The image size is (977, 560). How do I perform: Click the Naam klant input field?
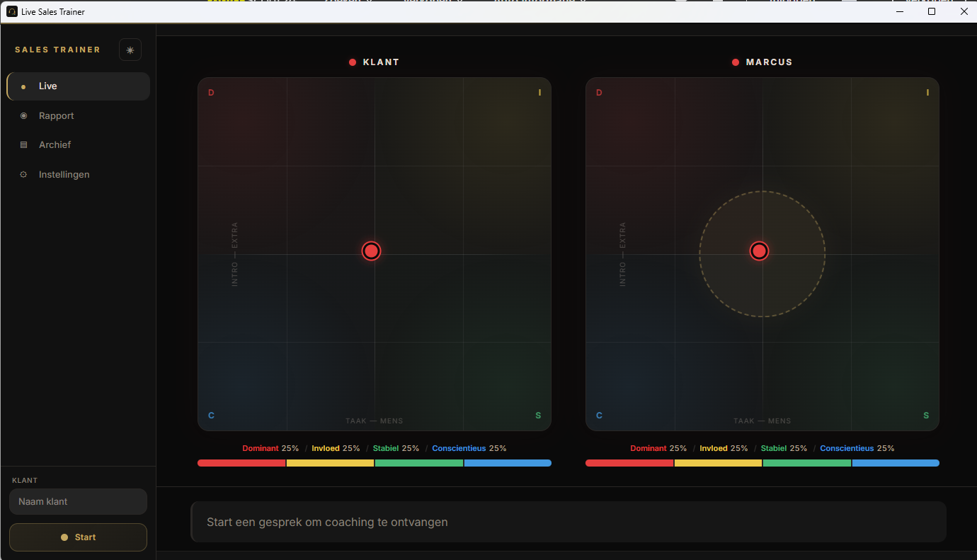click(x=78, y=501)
